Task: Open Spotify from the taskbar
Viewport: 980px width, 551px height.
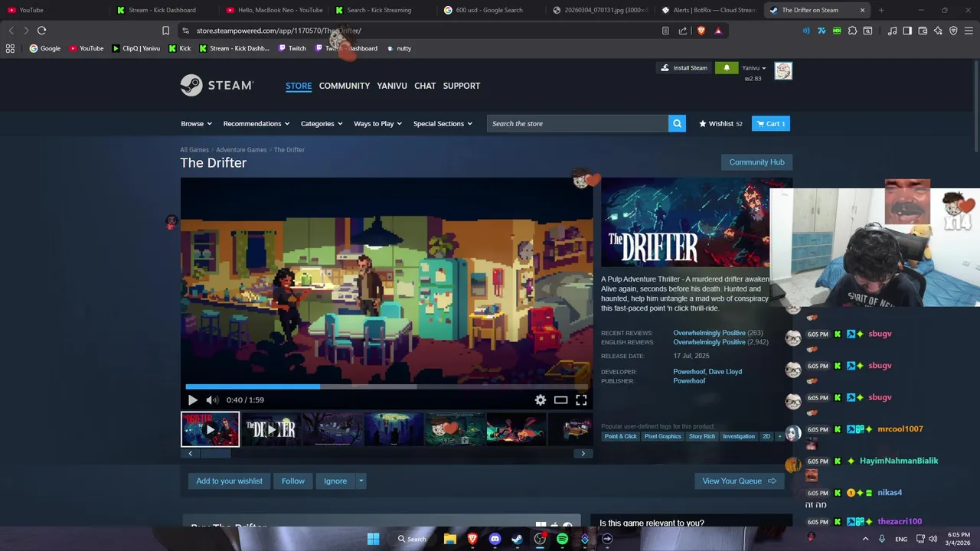Action: pos(562,539)
